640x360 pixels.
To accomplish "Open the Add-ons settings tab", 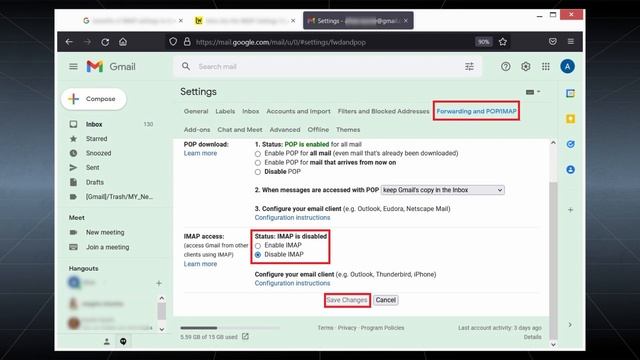I will [197, 129].
